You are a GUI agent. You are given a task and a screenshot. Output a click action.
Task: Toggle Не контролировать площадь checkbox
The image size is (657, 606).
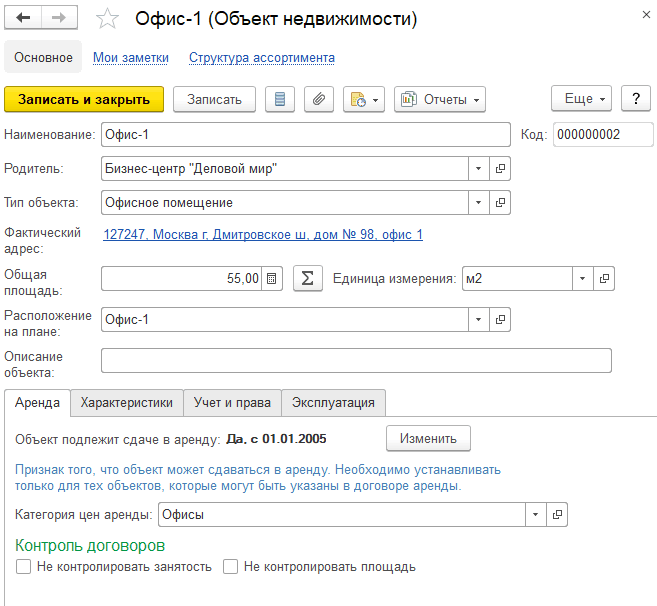[231, 567]
